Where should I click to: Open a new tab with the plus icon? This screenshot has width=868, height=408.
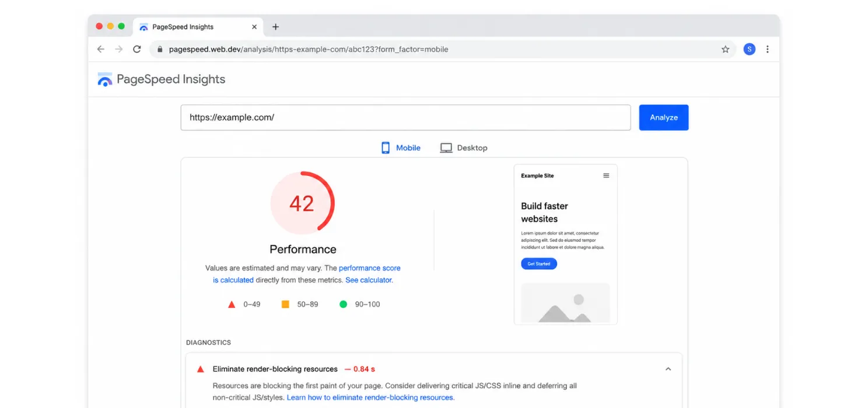pyautogui.click(x=276, y=27)
